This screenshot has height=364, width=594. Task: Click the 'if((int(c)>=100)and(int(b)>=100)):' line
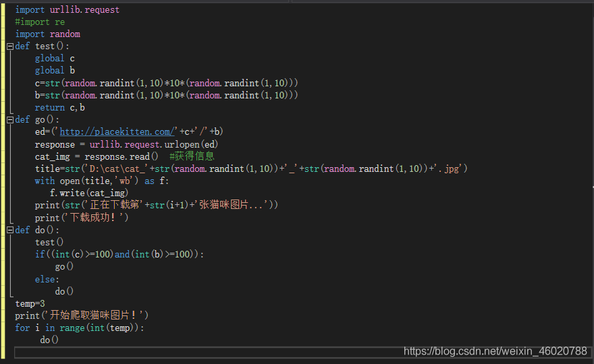(119, 254)
